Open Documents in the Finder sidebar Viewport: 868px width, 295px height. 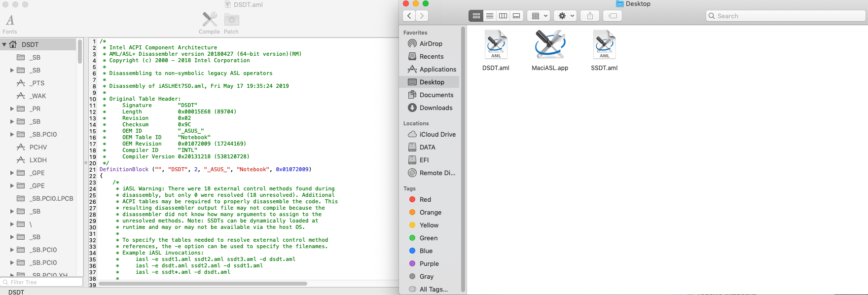click(430, 95)
